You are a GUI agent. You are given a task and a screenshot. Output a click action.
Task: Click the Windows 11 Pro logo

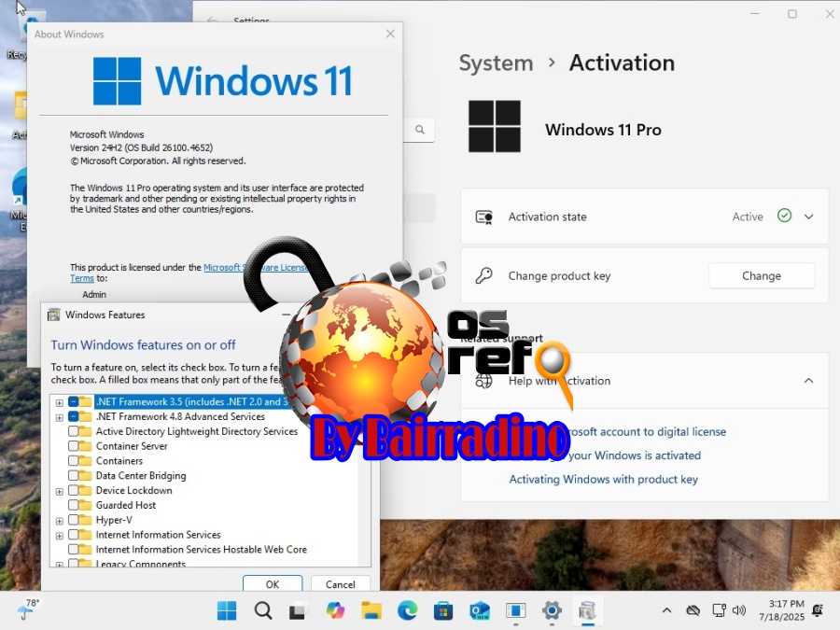[x=495, y=126]
